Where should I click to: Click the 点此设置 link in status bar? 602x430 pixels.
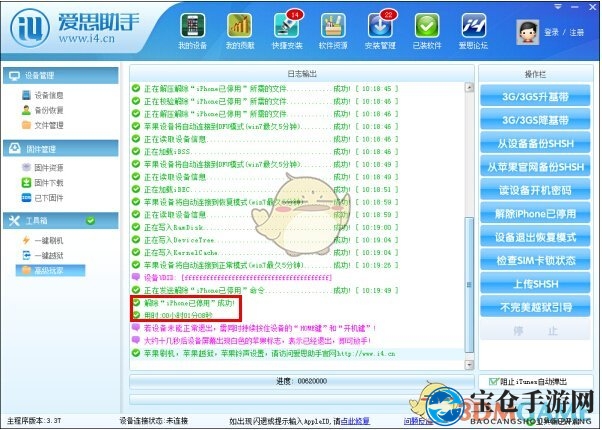[x=356, y=421]
